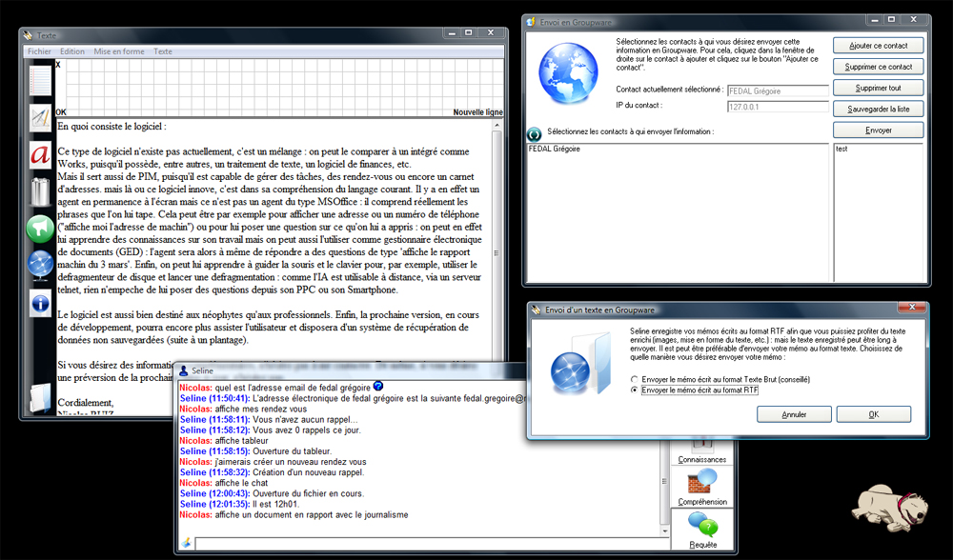Image resolution: width=953 pixels, height=560 pixels.
Task: Click the blue network globe sidebar icon
Action: coord(40,266)
